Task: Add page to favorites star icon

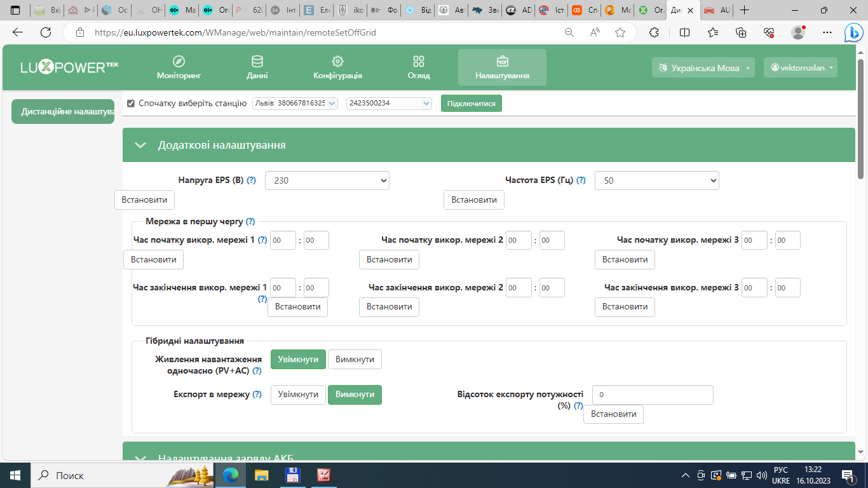Action: (620, 32)
